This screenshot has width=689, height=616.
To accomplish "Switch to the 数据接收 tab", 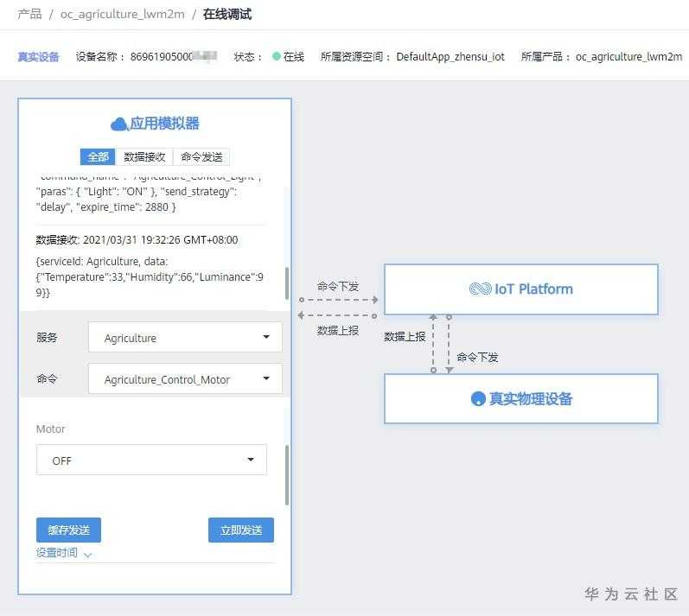I will coord(144,156).
